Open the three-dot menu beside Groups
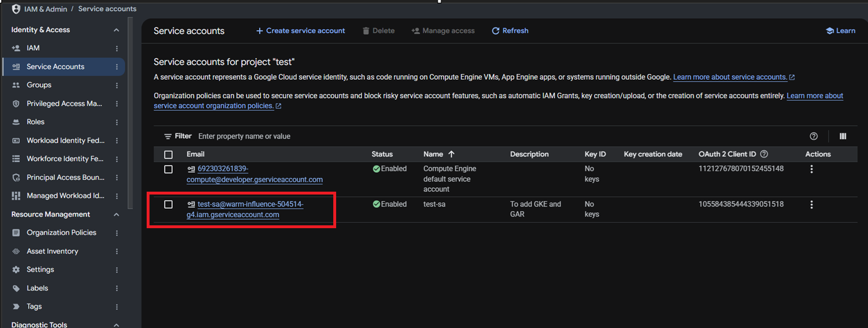The height and width of the screenshot is (328, 868). (117, 86)
